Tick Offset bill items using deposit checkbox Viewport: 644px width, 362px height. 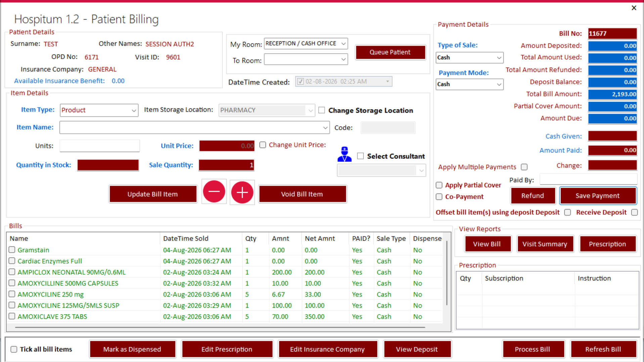coord(567,212)
